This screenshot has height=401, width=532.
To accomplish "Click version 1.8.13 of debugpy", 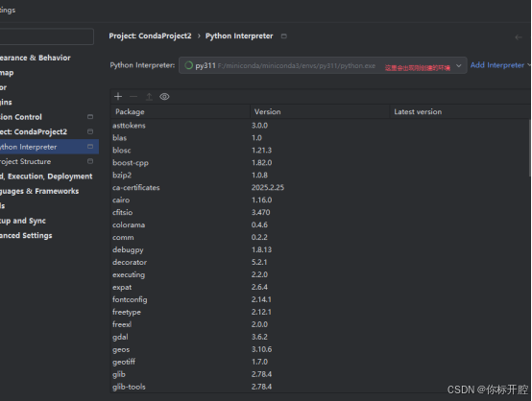I will pos(261,249).
